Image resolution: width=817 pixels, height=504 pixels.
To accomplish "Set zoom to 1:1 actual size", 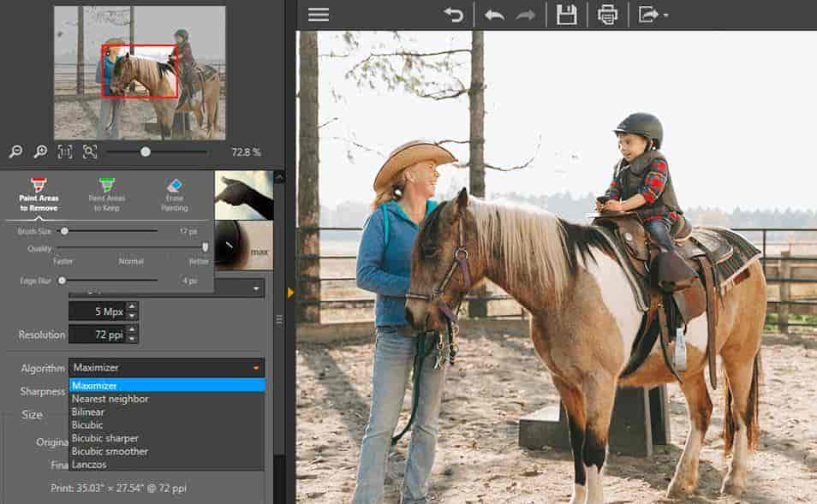I will (x=65, y=151).
